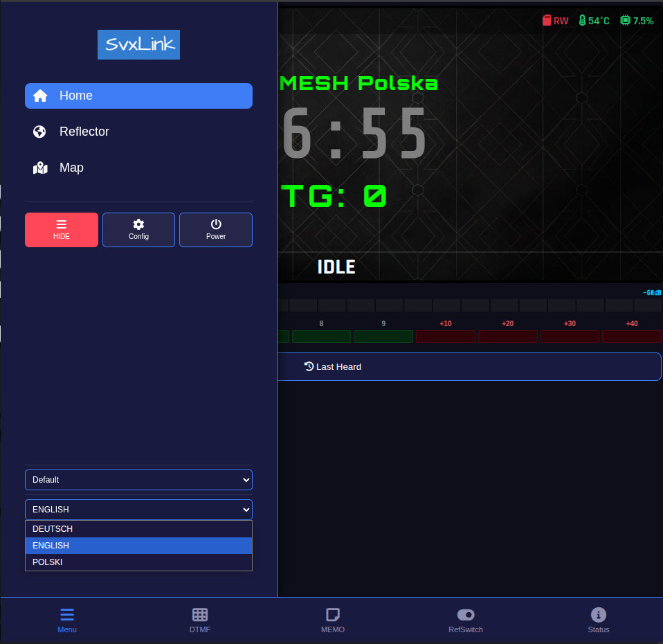
Task: Click the SvxLink logo
Action: tap(138, 44)
